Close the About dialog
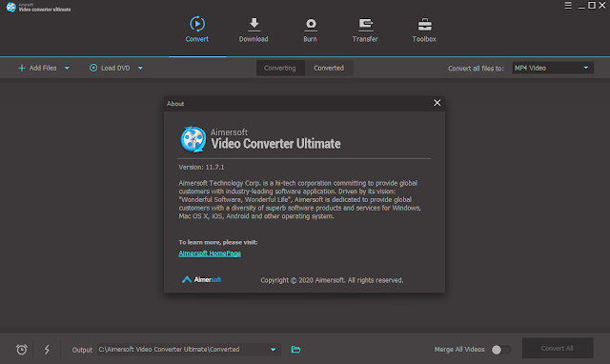The image size is (610, 364). point(437,103)
